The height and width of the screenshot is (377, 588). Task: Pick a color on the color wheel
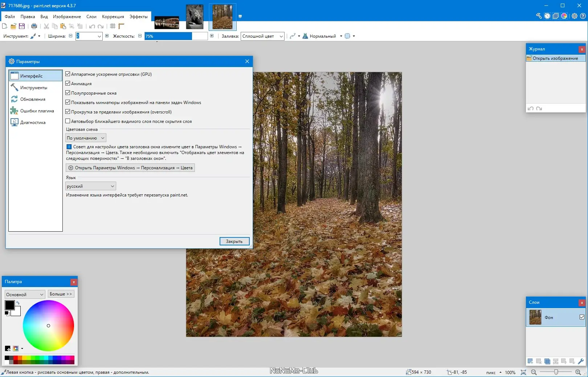[48, 326]
